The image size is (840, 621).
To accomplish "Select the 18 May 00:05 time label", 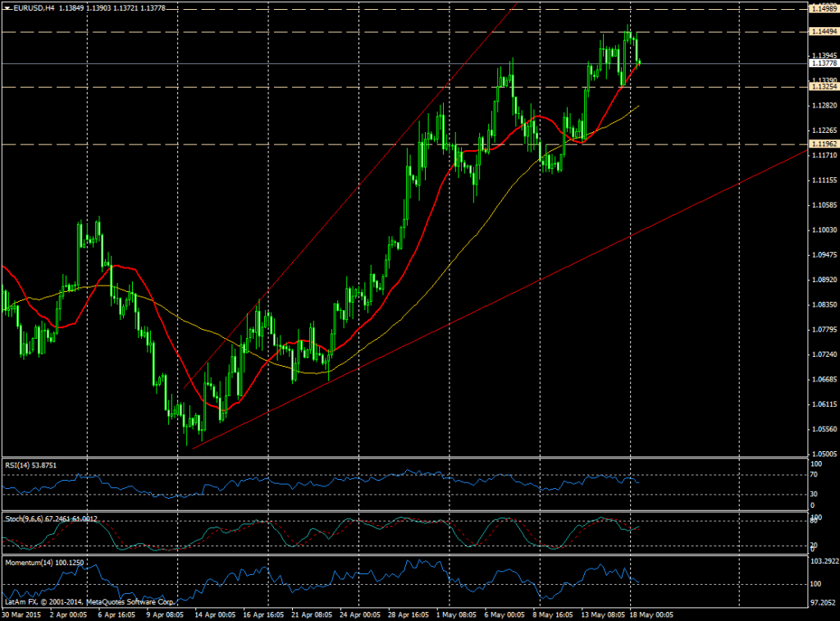I will [x=654, y=614].
